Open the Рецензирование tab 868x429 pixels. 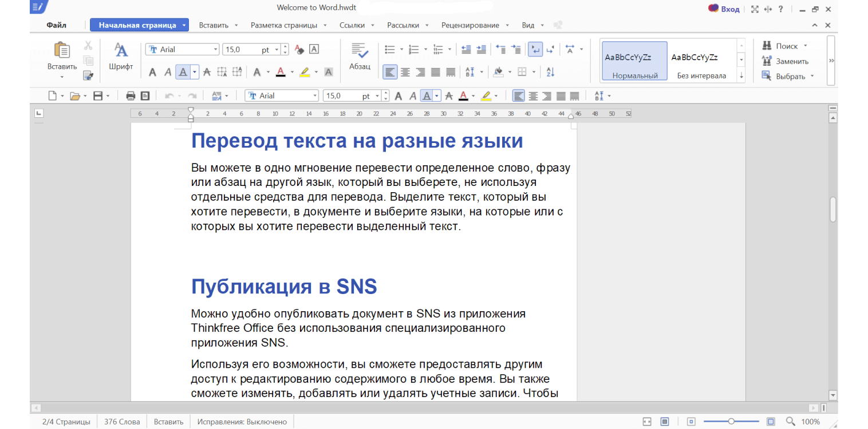[470, 25]
